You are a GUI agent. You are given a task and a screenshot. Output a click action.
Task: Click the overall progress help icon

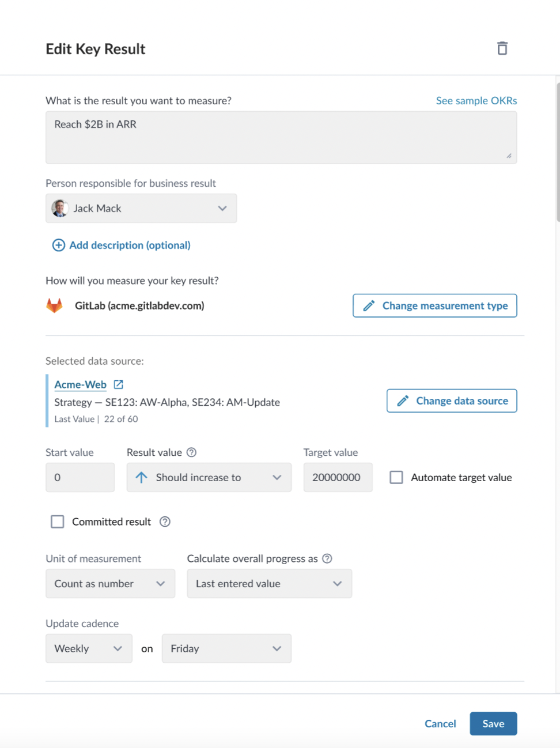[327, 558]
